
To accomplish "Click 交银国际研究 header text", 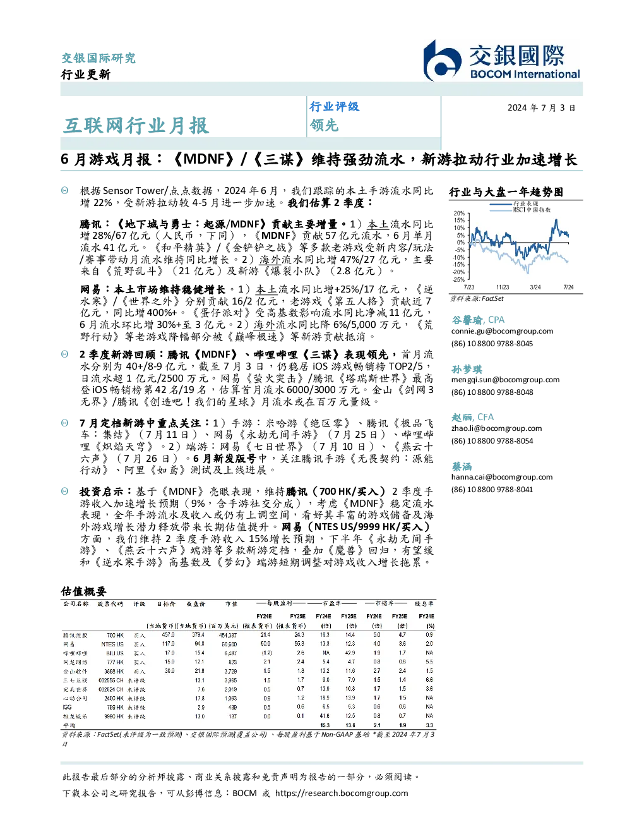I will tap(98, 58).
